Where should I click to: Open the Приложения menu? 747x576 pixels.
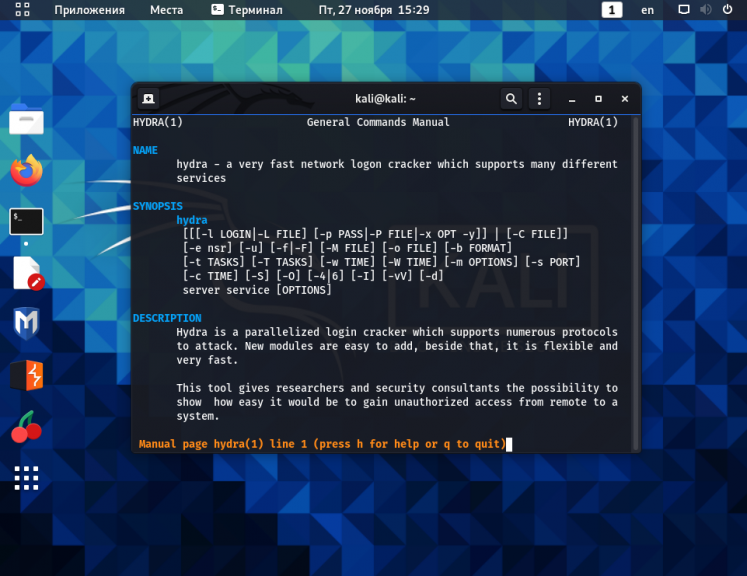[90, 10]
